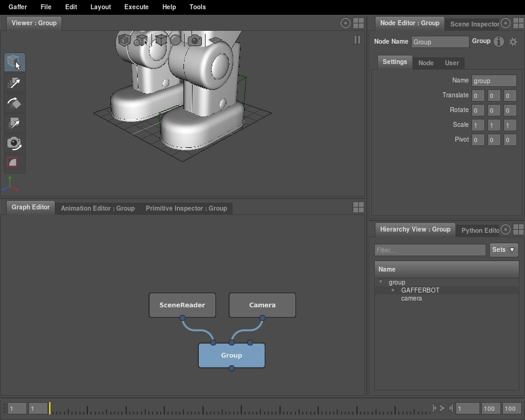The height and width of the screenshot is (420, 525).
Task: Activate the Camera tool with rotate arrow
Action: click(14, 143)
